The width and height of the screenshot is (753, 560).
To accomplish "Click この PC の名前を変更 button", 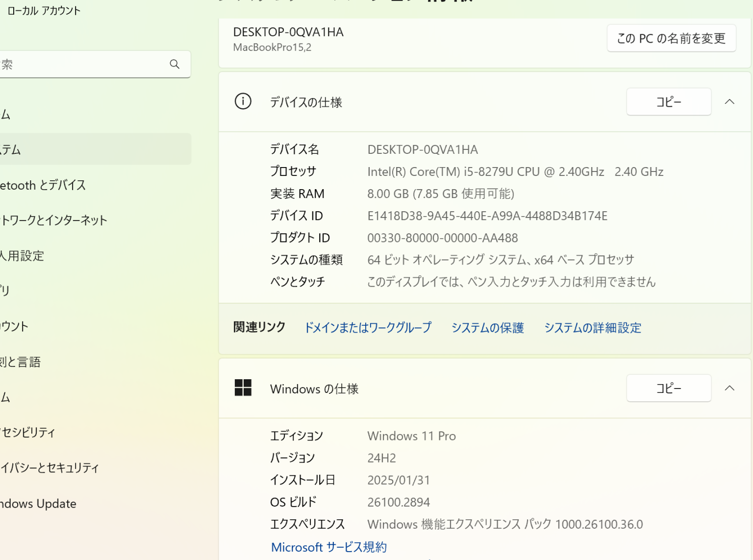I will point(671,38).
